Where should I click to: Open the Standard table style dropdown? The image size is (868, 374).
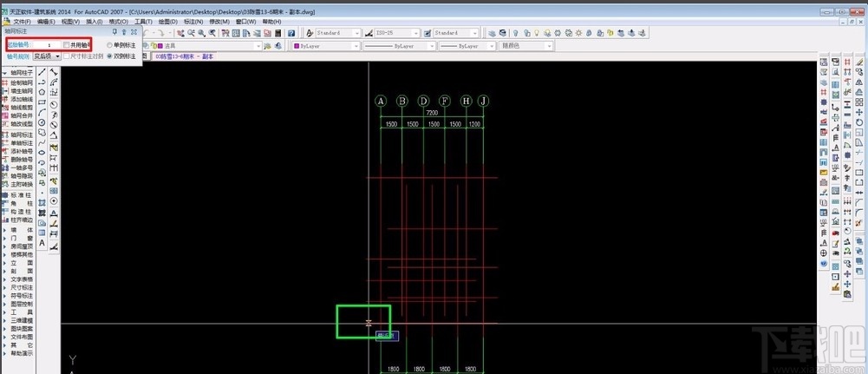(x=455, y=33)
